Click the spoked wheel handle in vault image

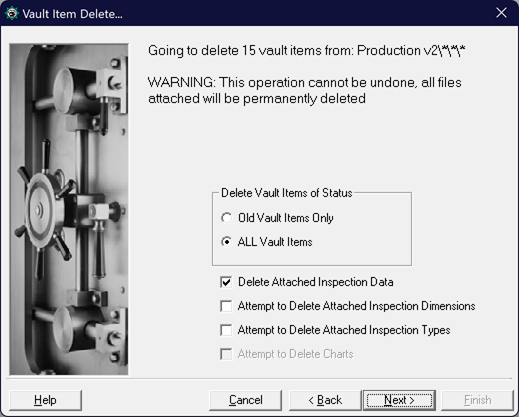click(x=43, y=210)
